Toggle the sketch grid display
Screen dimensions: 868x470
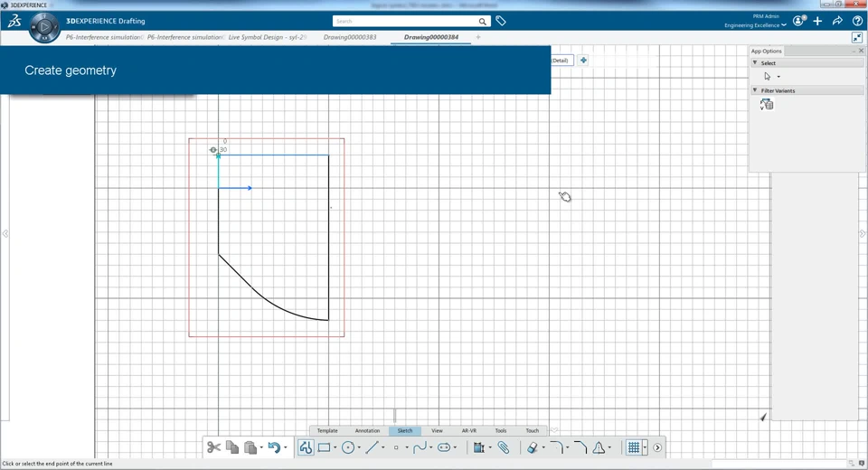click(x=634, y=447)
